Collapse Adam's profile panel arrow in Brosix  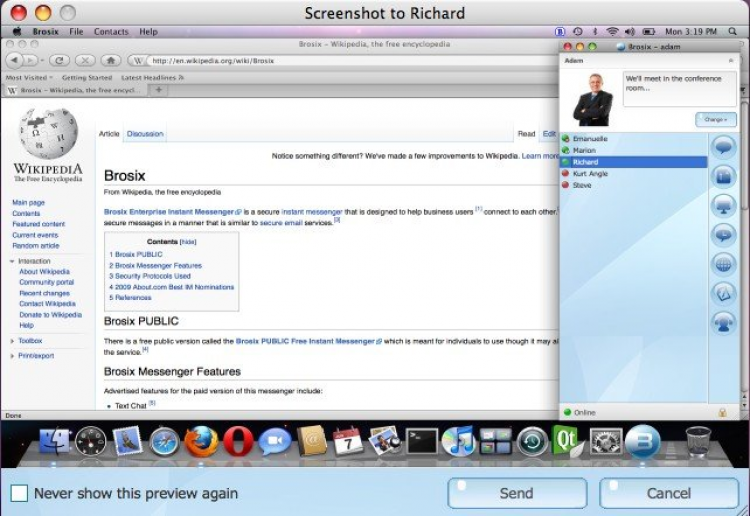(730, 60)
